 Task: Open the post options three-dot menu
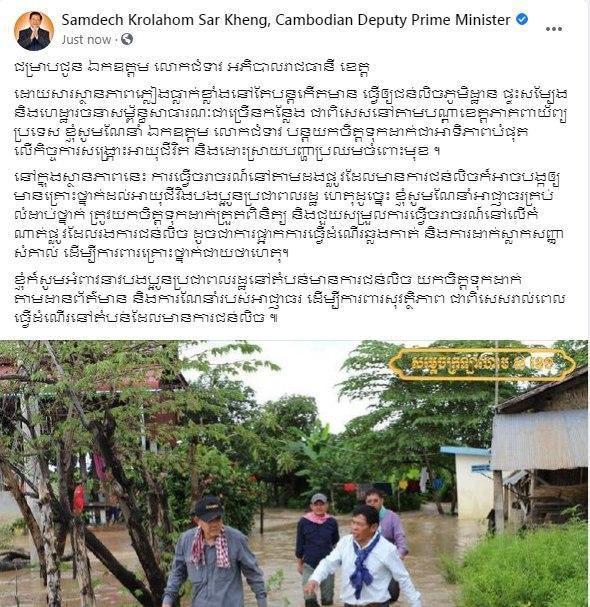coord(554,29)
